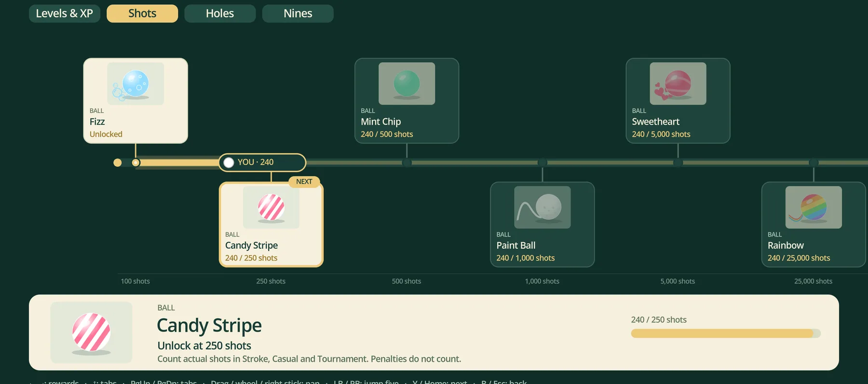Click the timeline start dot
Screen dimensions: 868x384
point(117,163)
